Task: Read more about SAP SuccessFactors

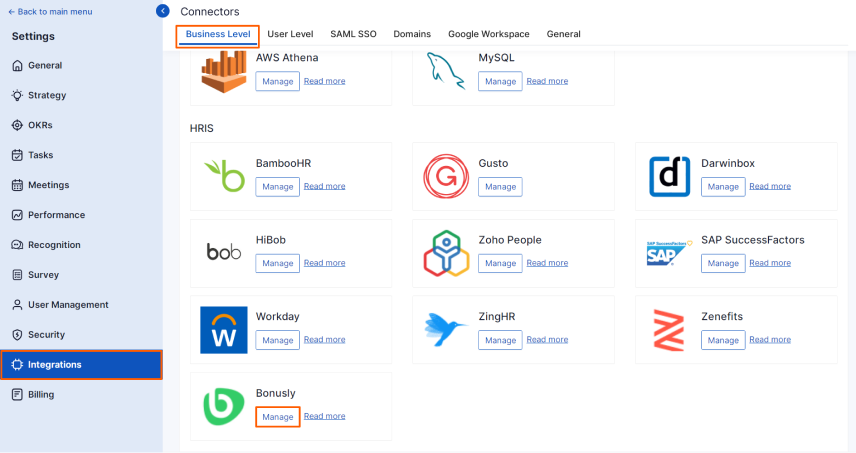Action: pyautogui.click(x=770, y=263)
